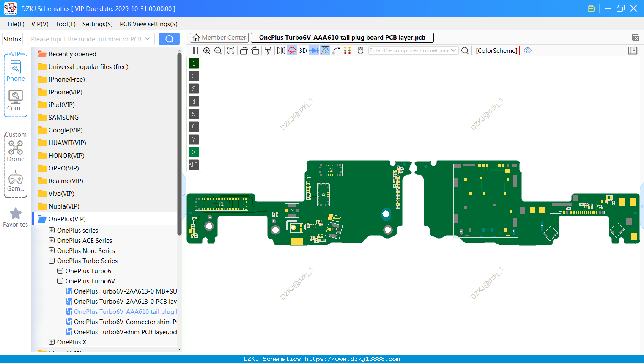Toggle the red highlighted component icon
Viewport: 644px width, 363px height.
pos(292,50)
